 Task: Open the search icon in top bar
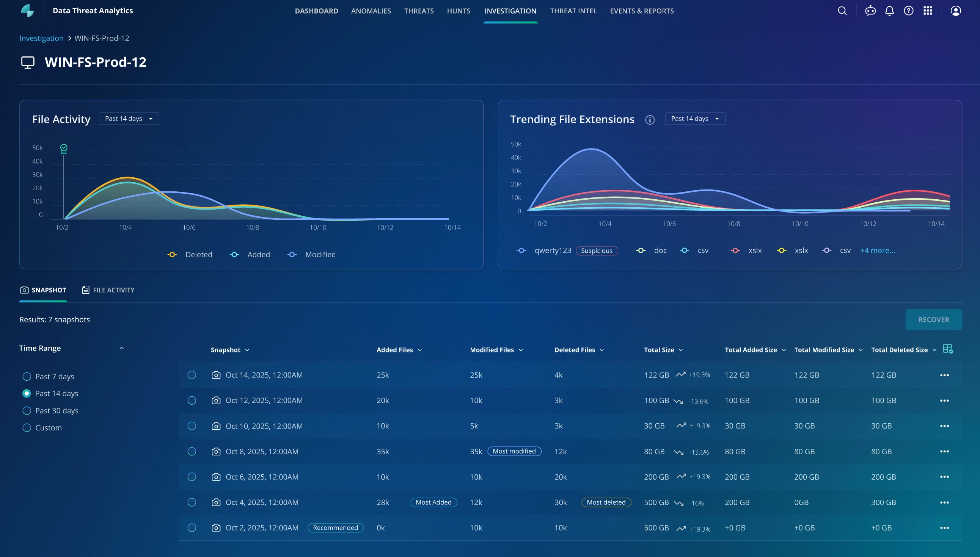[x=842, y=11]
